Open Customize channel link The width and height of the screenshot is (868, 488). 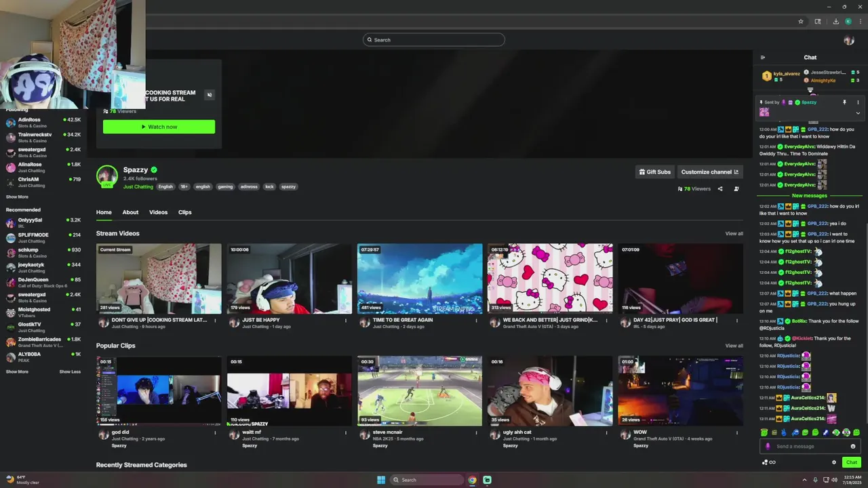[710, 172]
